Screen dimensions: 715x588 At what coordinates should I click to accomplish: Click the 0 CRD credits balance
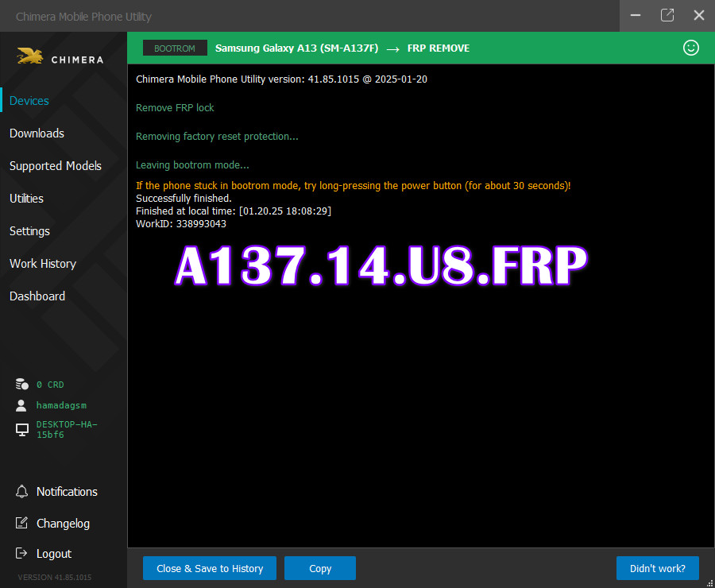pos(50,385)
